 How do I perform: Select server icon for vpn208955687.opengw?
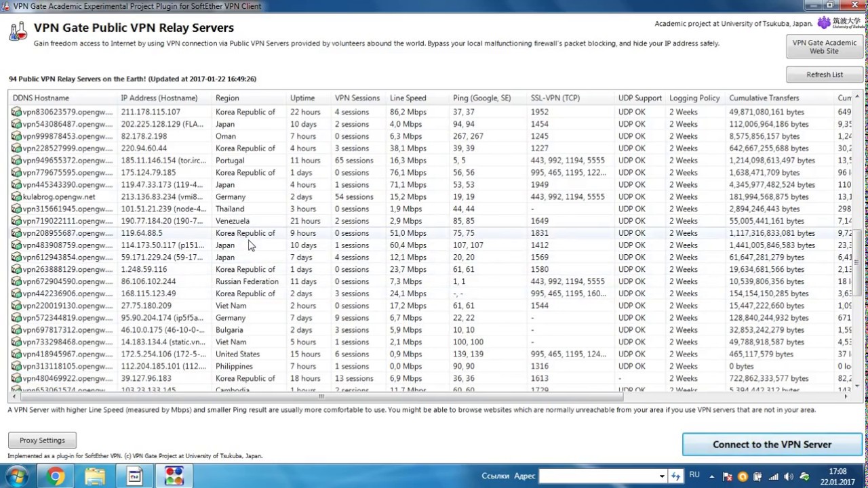tap(16, 233)
